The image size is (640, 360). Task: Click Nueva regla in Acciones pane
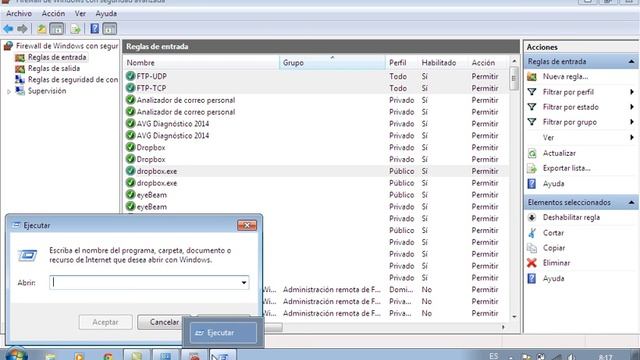pos(565,77)
